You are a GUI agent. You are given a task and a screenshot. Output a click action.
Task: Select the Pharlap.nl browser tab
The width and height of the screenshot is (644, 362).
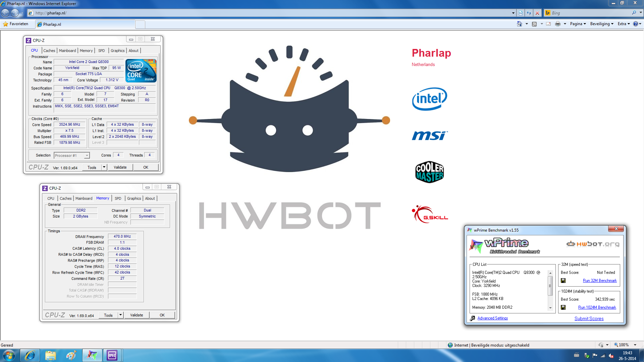(x=86, y=24)
